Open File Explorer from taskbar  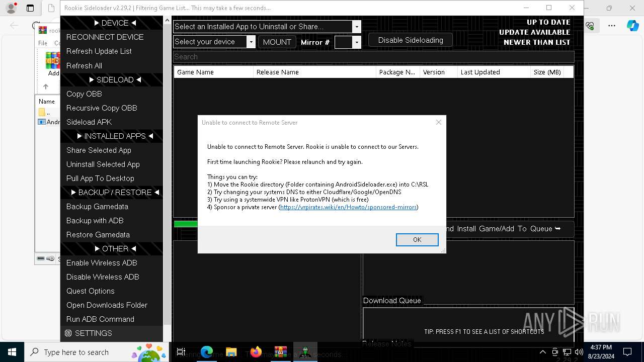(231, 352)
